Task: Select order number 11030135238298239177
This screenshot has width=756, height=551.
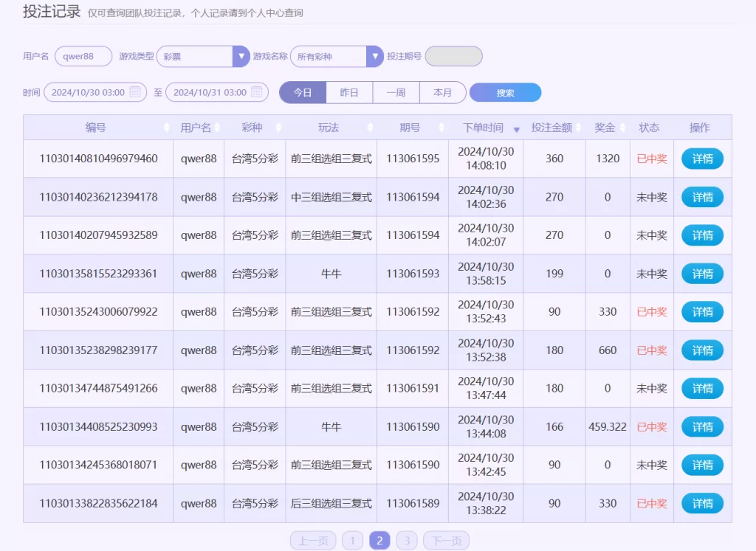Action: [x=98, y=350]
